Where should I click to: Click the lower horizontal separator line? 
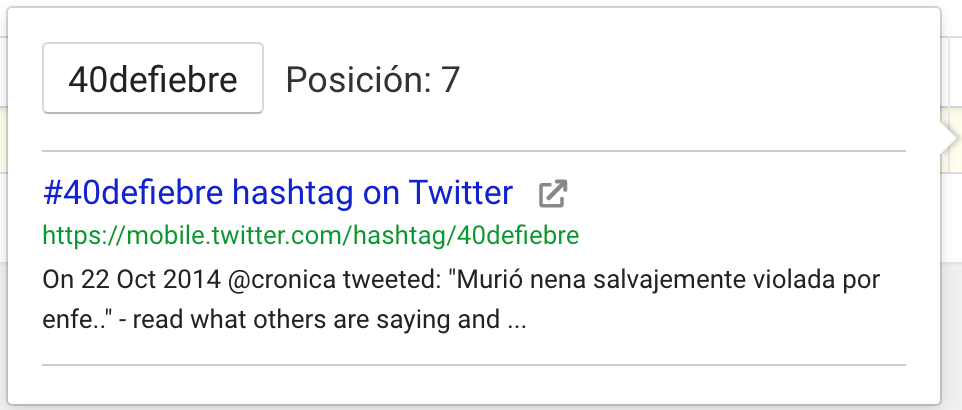click(x=474, y=365)
